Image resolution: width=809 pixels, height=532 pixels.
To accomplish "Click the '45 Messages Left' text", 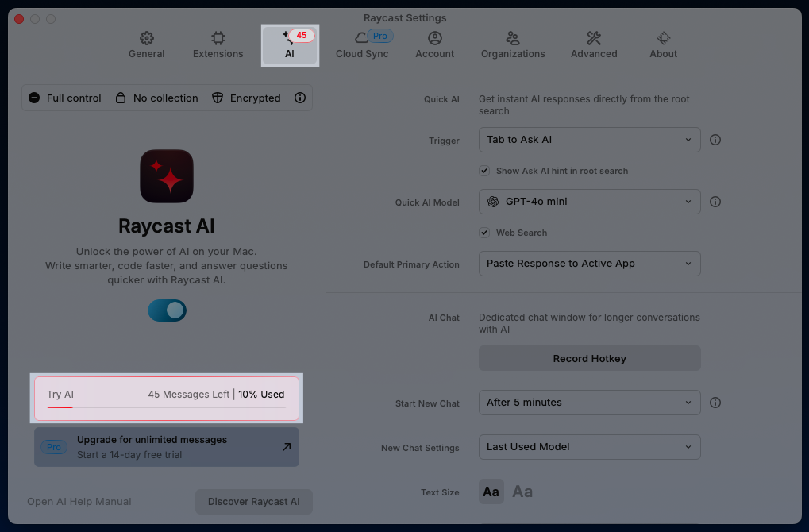I will (189, 394).
